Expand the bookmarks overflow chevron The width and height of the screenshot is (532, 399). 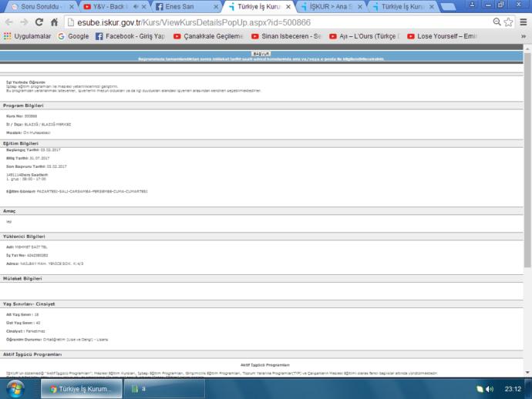524,36
